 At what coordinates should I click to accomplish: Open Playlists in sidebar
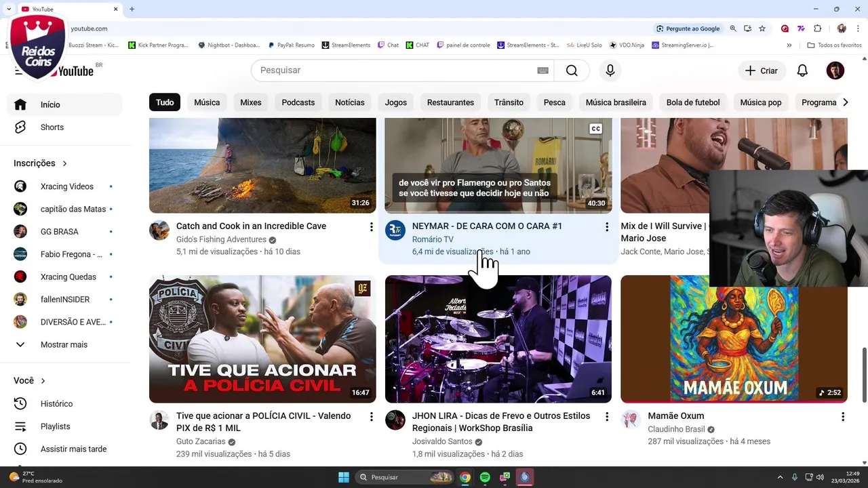(x=64, y=426)
